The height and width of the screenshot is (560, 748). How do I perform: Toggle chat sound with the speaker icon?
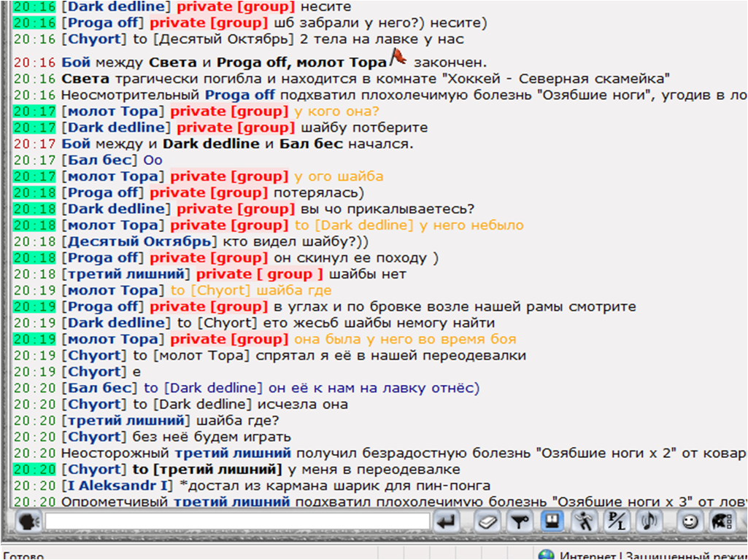point(649,522)
